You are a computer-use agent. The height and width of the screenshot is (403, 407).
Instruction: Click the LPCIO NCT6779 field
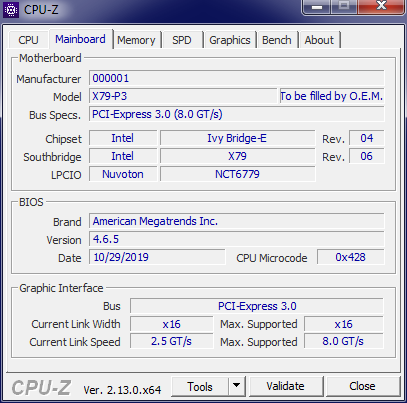(237, 174)
